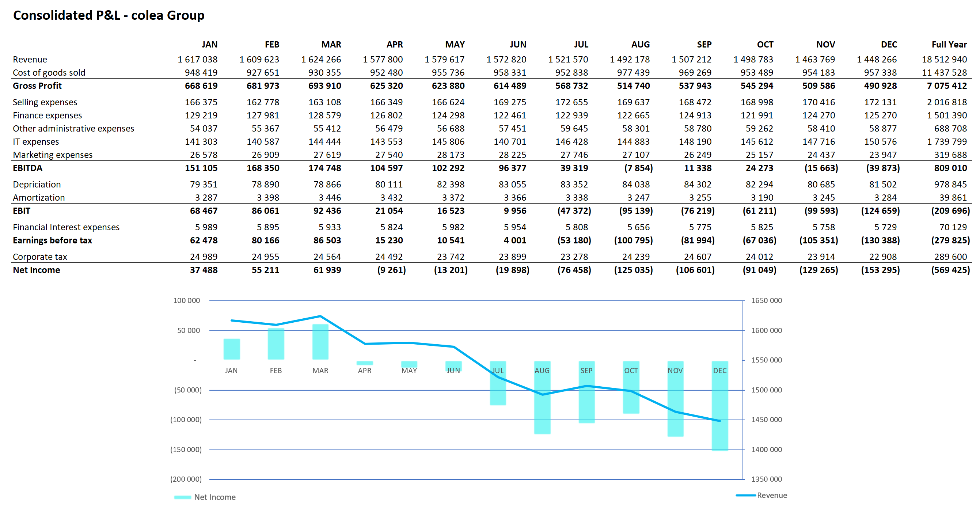Screen dimensions: 980x512
Task: Click FEB Selling expenses 162 778
Action: tap(263, 102)
